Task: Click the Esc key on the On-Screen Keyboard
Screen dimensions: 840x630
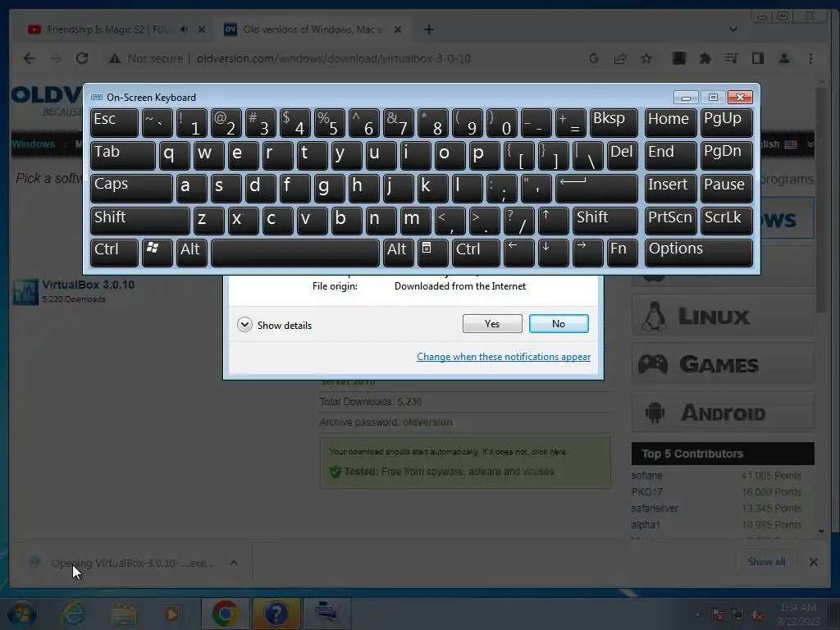Action: (114, 123)
